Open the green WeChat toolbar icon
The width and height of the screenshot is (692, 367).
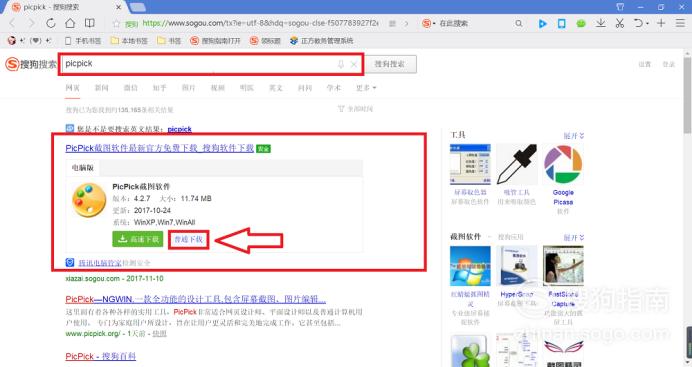click(x=581, y=23)
